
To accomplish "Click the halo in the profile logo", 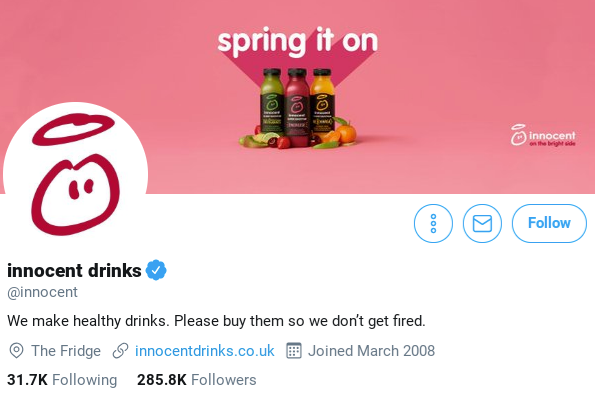I will 74,129.
